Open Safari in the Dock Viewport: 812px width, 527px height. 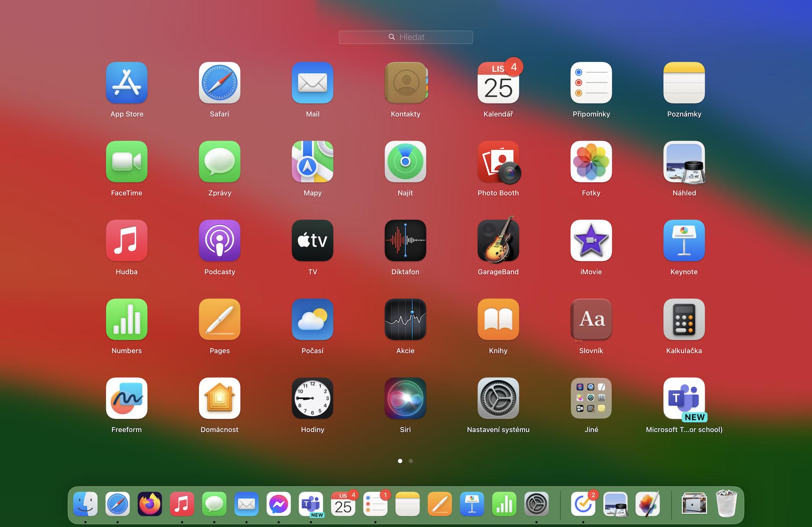[118, 504]
